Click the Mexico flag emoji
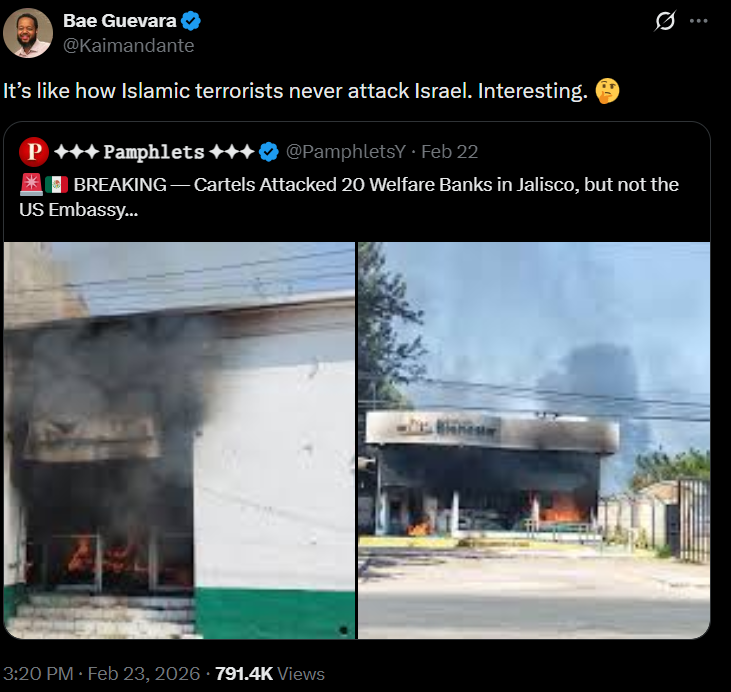Screen dimensions: 731x692 [56, 185]
